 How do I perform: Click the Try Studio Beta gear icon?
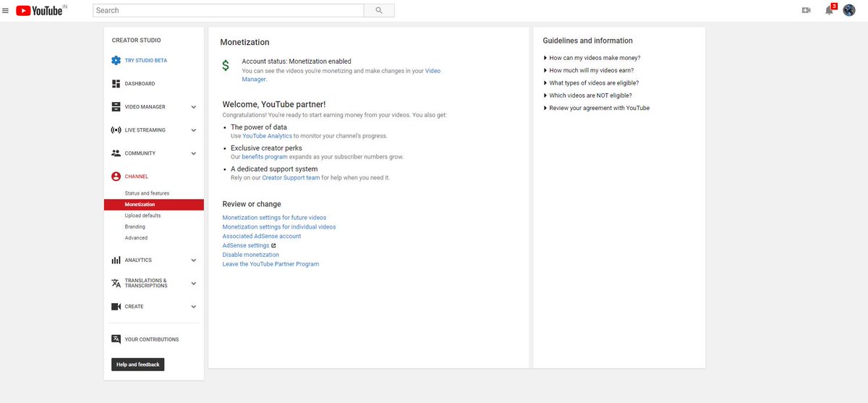pos(116,61)
